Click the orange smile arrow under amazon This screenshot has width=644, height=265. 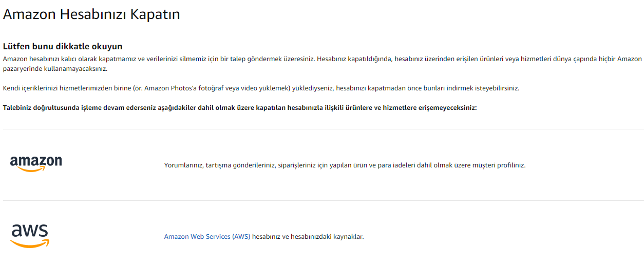coord(36,168)
